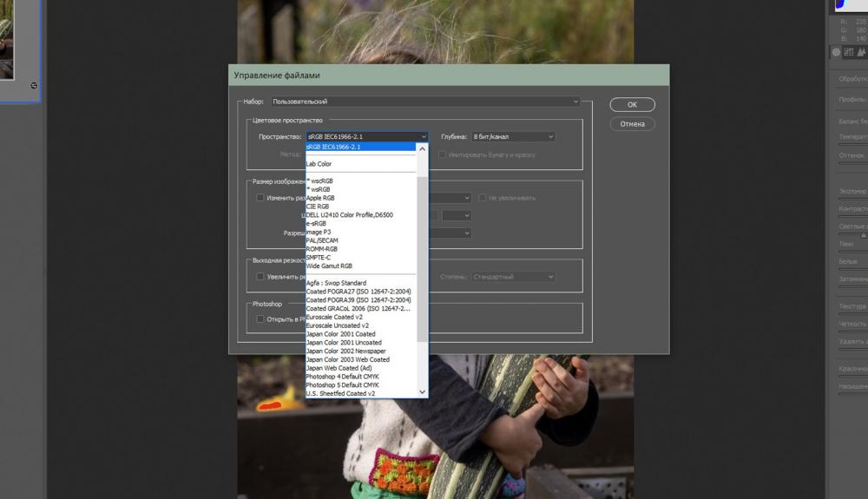
Task: Select 'Japan Web Coated (Ad)' entry
Action: pyautogui.click(x=360, y=368)
